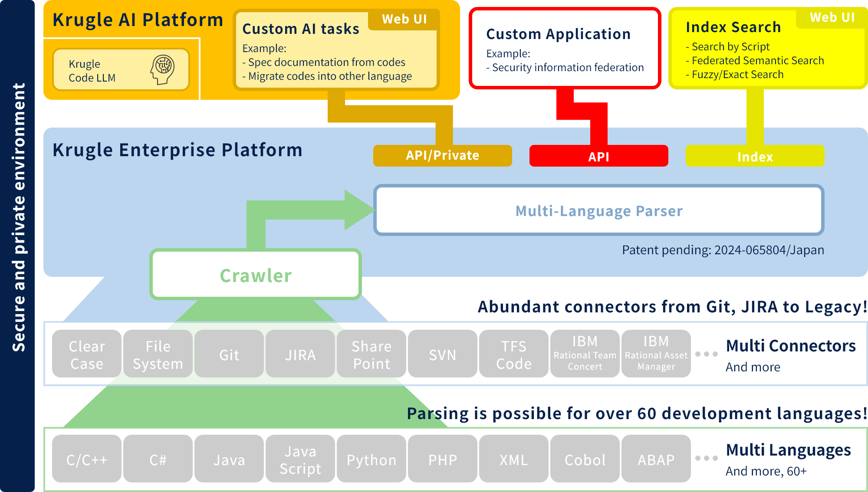Select the Crawler box
Image resolution: width=868 pixels, height=492 pixels.
256,274
